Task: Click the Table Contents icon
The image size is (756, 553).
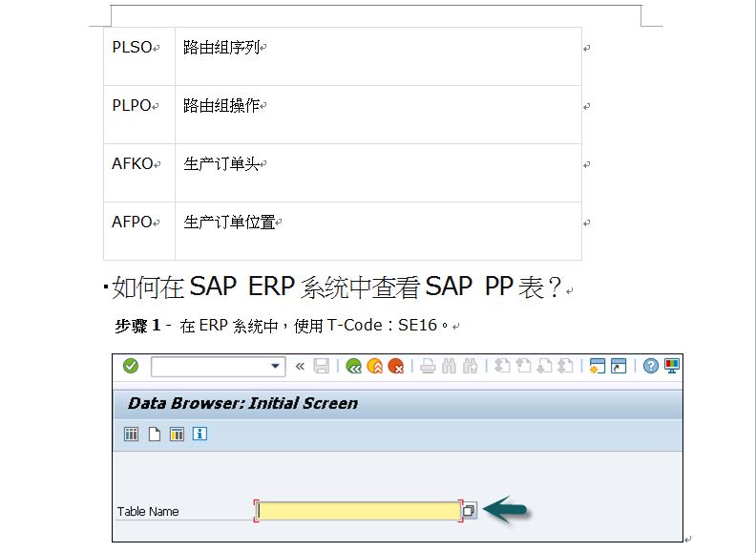Action: (131, 435)
